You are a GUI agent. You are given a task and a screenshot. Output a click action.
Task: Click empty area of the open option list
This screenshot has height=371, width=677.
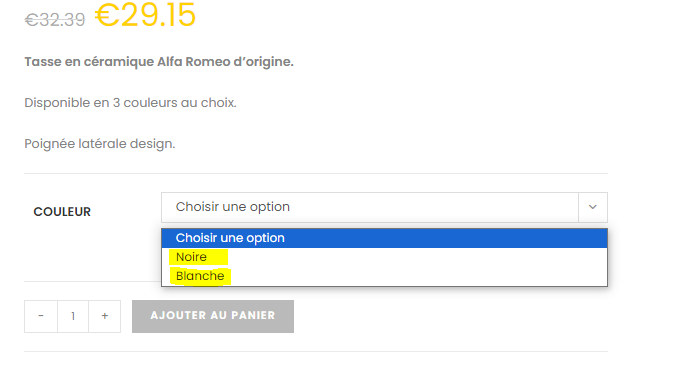tap(419, 266)
